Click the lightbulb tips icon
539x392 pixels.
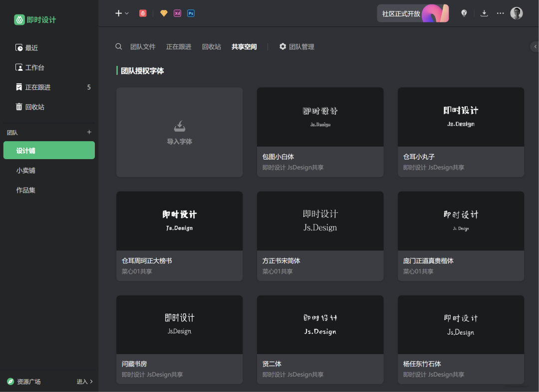point(464,13)
